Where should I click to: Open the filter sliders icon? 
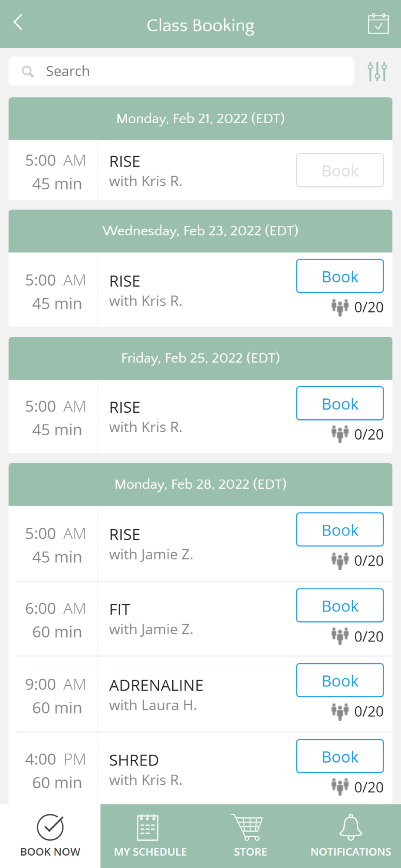tap(377, 71)
